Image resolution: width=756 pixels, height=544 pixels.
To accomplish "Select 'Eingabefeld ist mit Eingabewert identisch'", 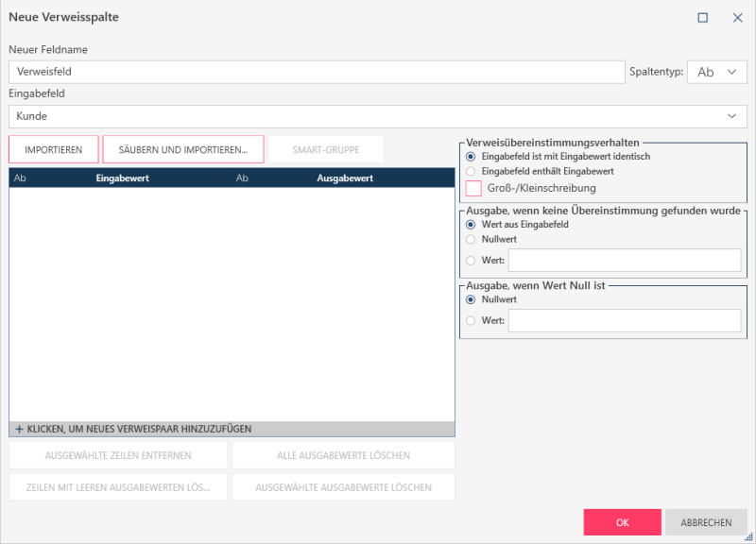I will click(471, 157).
